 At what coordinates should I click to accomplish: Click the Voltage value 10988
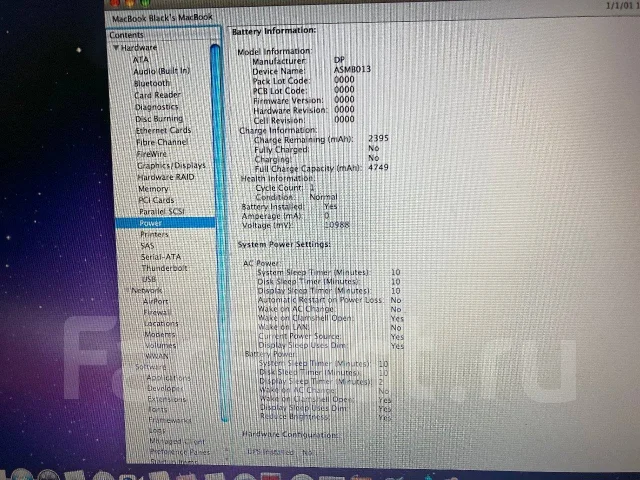[x=337, y=225]
